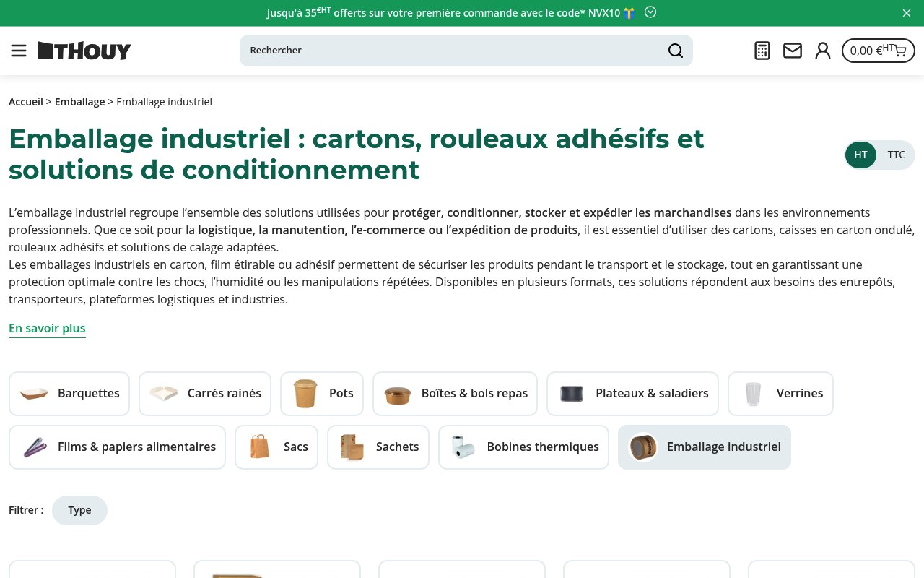This screenshot has height=578, width=924.
Task: Click the search magnifier icon
Action: 675,51
